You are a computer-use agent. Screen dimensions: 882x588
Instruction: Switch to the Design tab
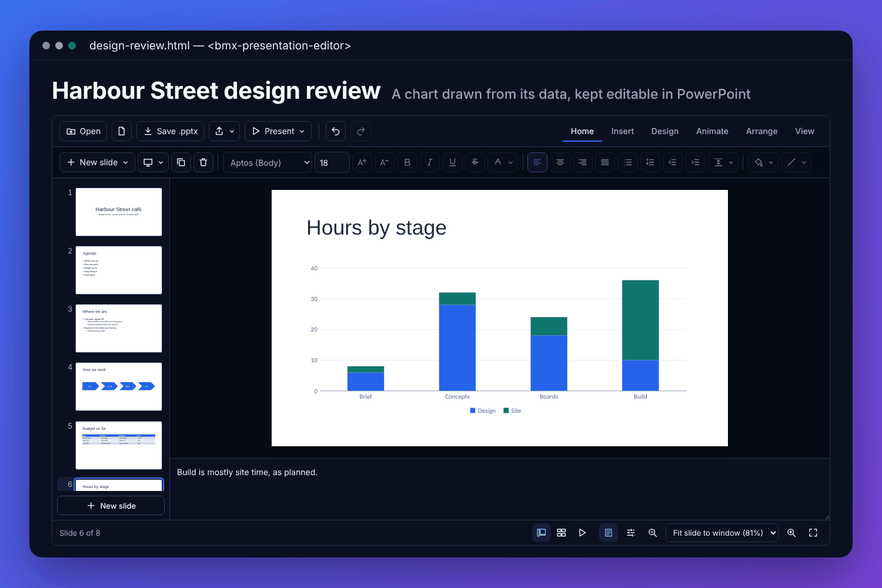(x=665, y=131)
